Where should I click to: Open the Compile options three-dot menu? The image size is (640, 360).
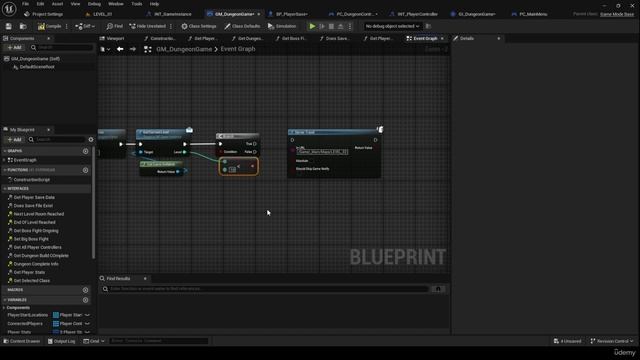[67, 26]
